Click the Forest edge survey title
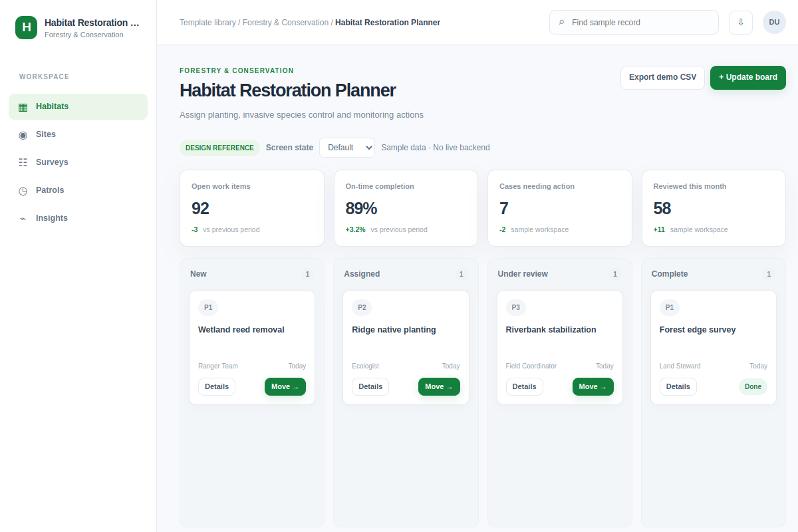This screenshot has width=798, height=532. 698,330
